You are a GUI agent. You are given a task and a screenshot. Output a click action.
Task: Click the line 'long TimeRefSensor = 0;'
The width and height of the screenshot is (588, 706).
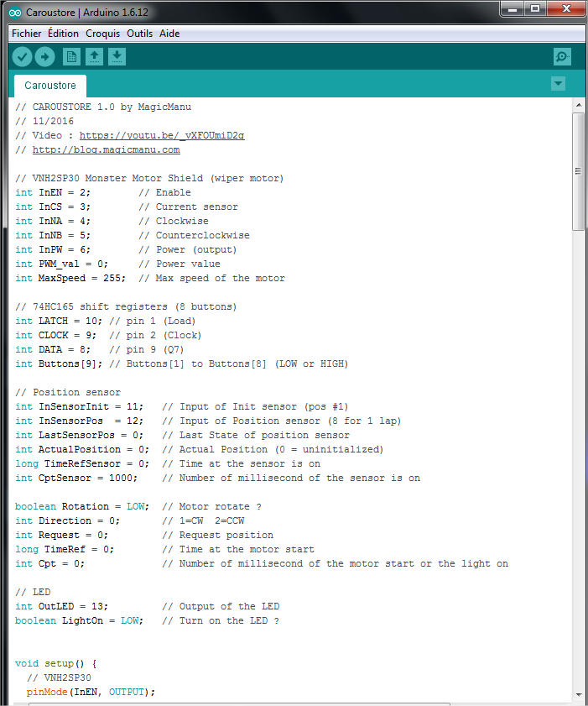pyautogui.click(x=82, y=463)
